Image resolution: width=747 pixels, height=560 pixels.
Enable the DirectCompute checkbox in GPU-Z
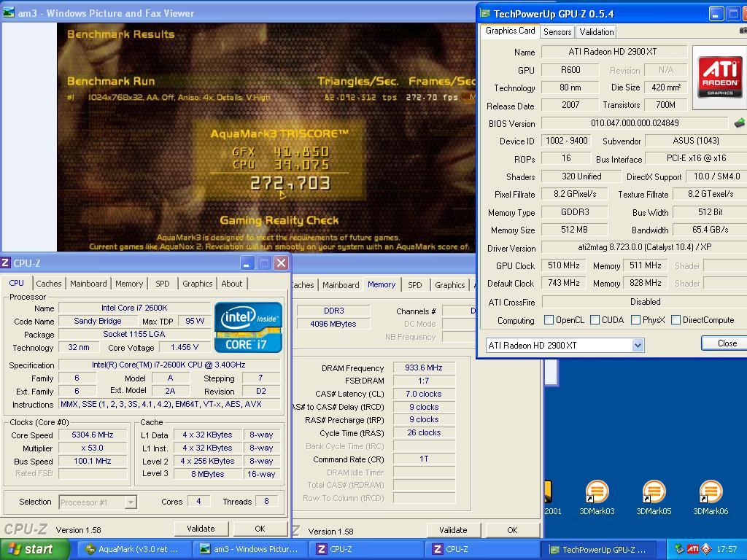[x=676, y=320]
